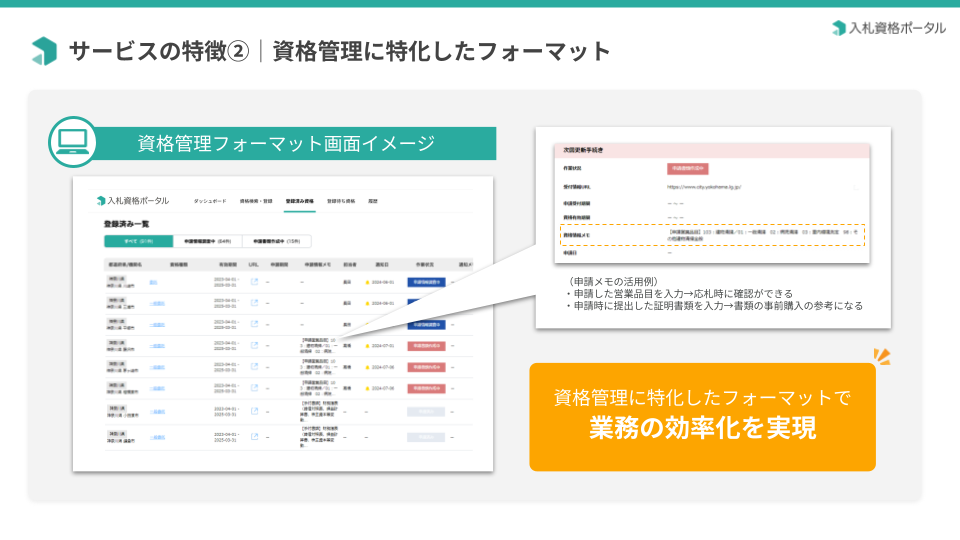960x540 pixels.
Task: Open the 一般委託 link in the 藤沢市 row
Action: pyautogui.click(x=157, y=346)
